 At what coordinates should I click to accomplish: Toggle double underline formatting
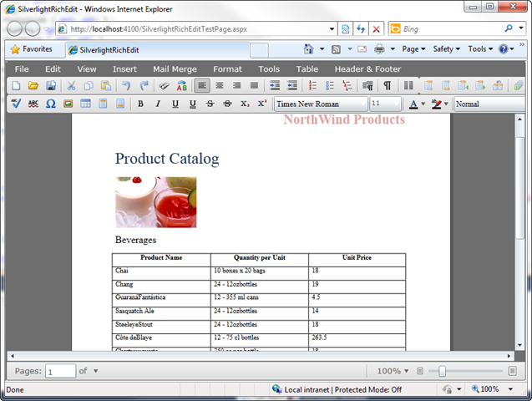click(193, 104)
